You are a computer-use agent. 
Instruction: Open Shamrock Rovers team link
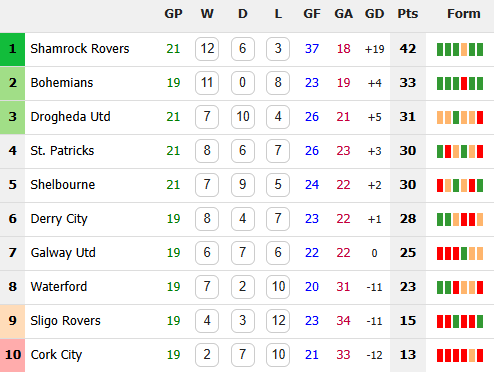click(x=80, y=49)
